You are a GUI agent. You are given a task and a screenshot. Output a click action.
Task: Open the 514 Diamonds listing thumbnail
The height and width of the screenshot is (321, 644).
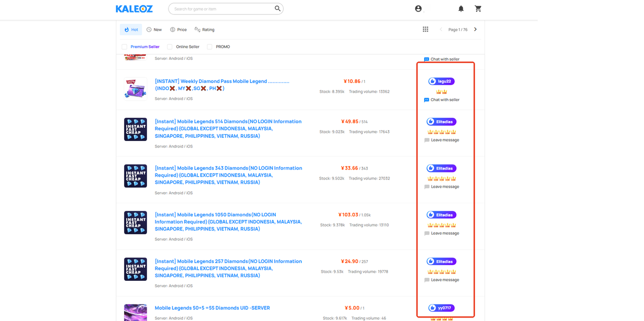coord(135,129)
